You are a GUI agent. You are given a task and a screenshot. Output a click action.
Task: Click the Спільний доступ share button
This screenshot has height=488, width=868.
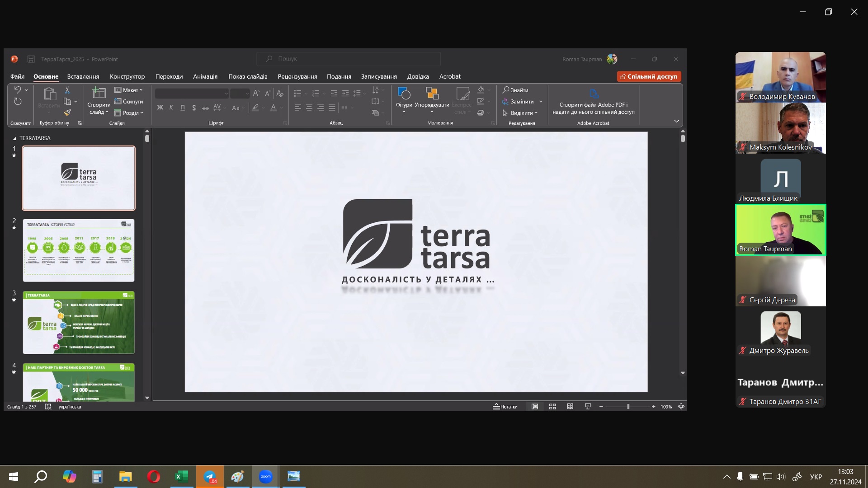649,76
